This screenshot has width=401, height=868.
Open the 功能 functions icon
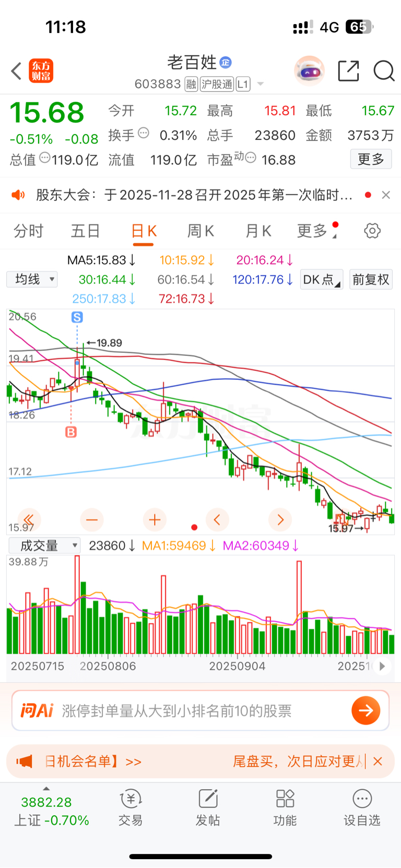point(285,807)
